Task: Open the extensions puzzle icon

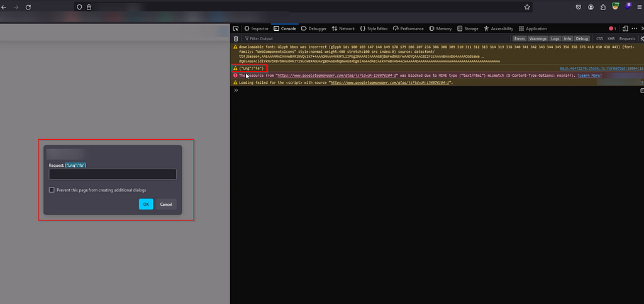Action: [603, 7]
